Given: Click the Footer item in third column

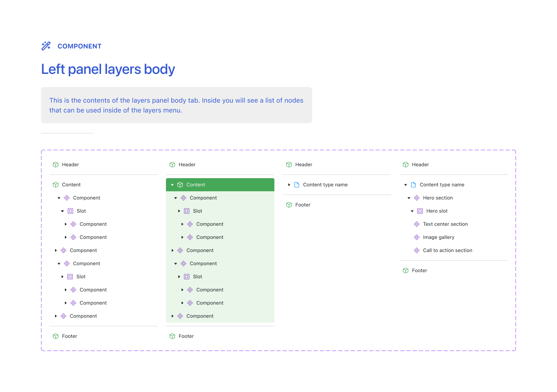Looking at the screenshot, I should tap(303, 204).
